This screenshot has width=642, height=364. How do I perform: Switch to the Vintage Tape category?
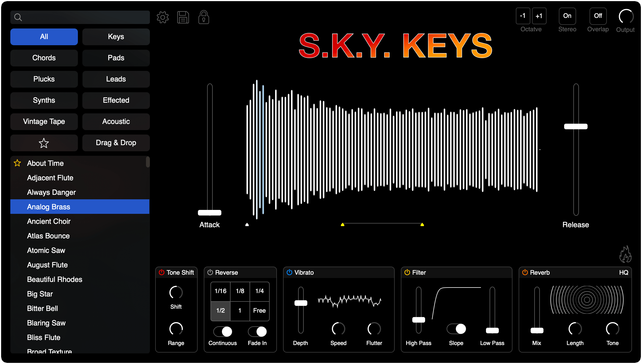click(x=44, y=121)
